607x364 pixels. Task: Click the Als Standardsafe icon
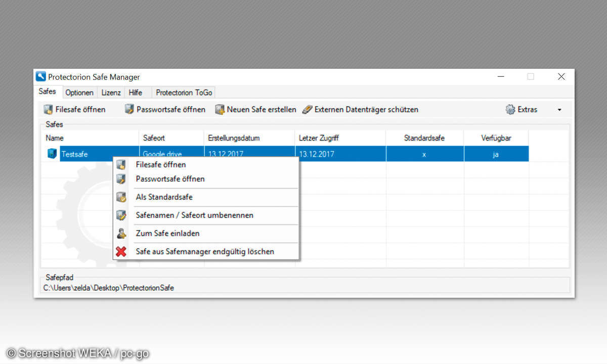tap(121, 197)
